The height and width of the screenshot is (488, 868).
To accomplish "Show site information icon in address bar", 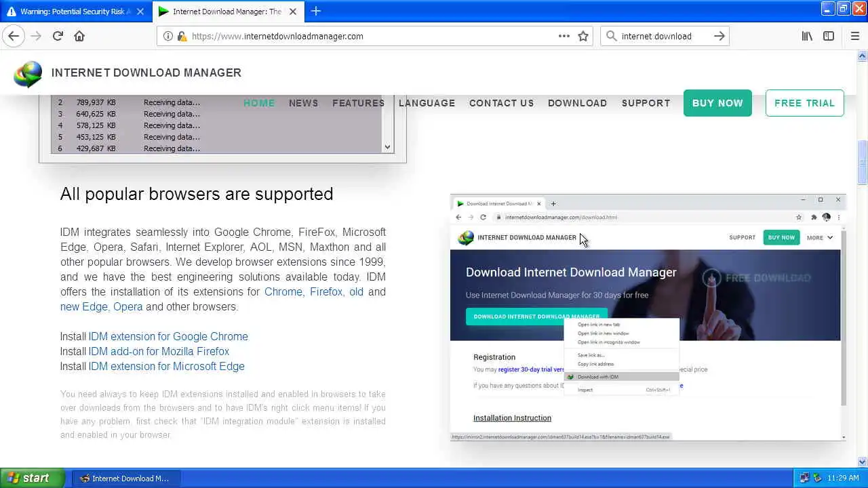I will pyautogui.click(x=168, y=36).
